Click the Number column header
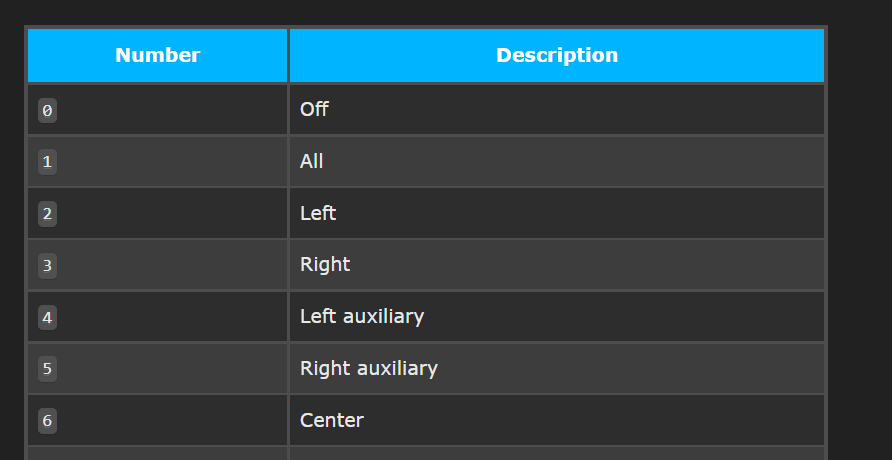Screen dimensions: 892x460 [x=158, y=55]
